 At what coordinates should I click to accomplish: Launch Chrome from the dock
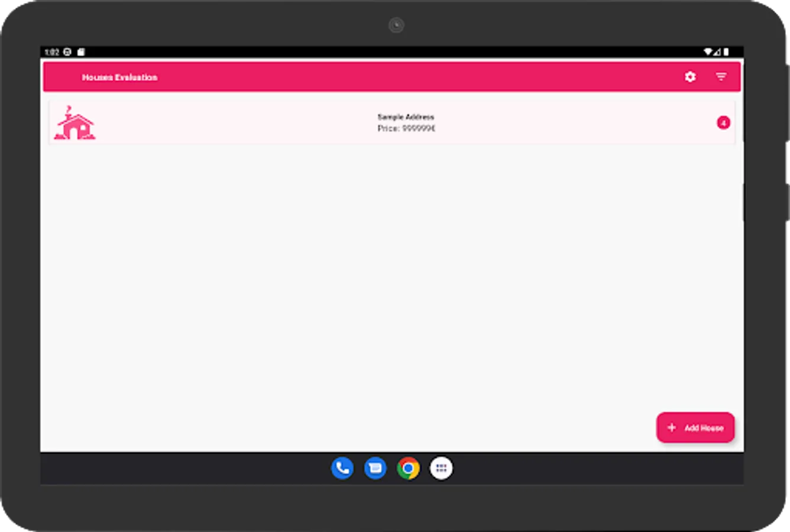click(408, 468)
